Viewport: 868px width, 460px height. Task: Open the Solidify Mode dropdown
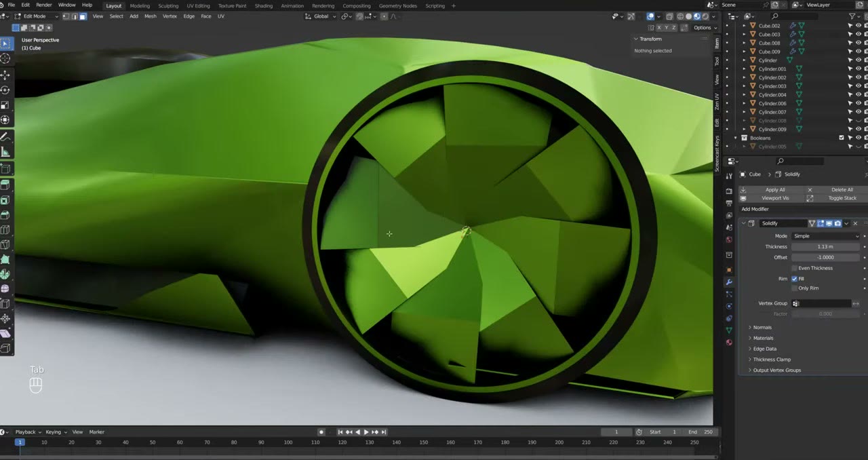826,236
